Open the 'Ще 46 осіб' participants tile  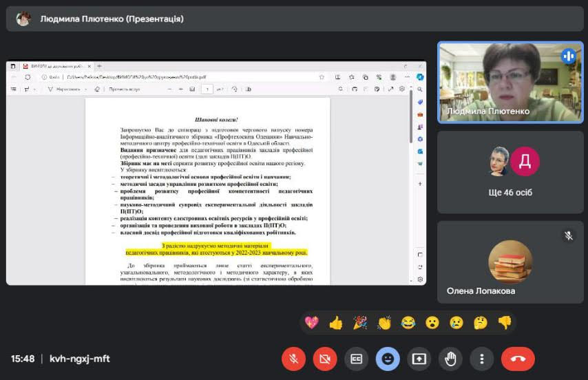click(510, 172)
